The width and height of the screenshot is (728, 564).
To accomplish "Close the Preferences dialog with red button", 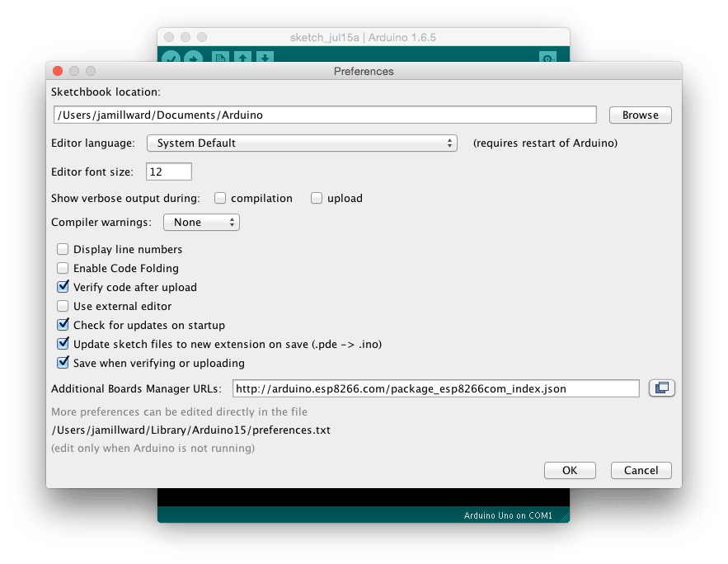I will 58,71.
